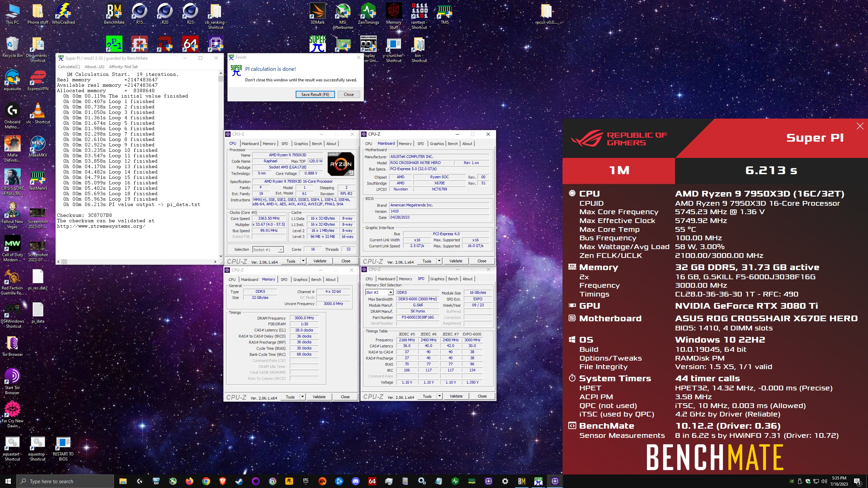Launch the Cinebench R23 desktop icon
The image size is (868, 488).
pyautogui.click(x=190, y=14)
